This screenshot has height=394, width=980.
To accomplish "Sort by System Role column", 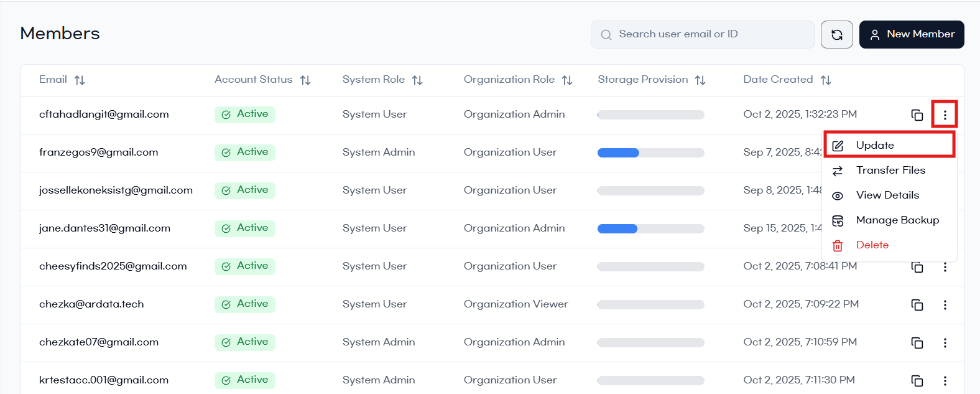I will (x=417, y=80).
